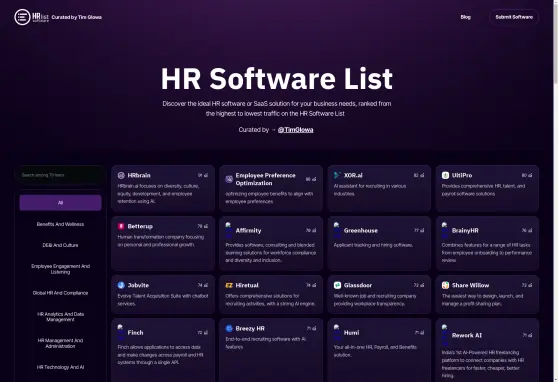Open the Finch card title
Screen dimensions: 558x382
click(135, 333)
